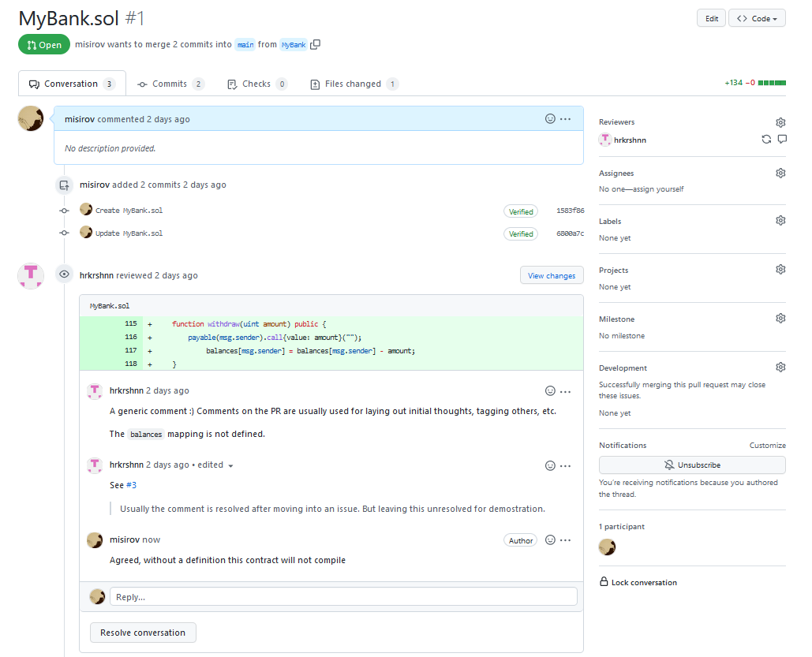
Task: Expand the Code dropdown button
Action: 757,18
